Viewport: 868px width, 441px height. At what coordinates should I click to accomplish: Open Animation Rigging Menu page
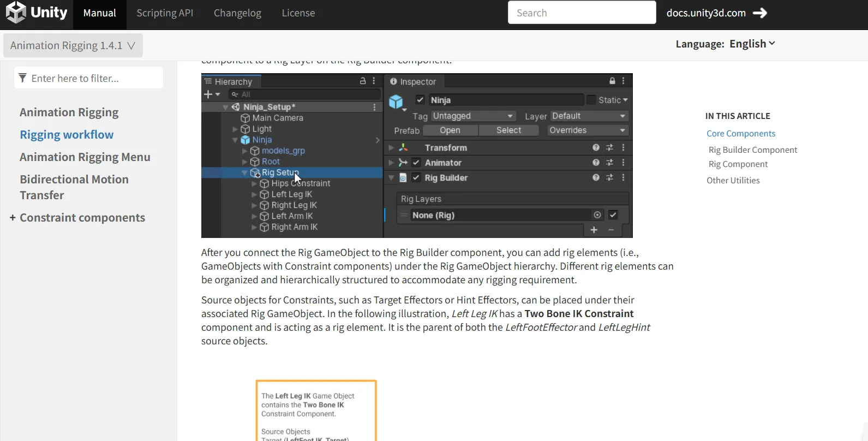point(85,157)
